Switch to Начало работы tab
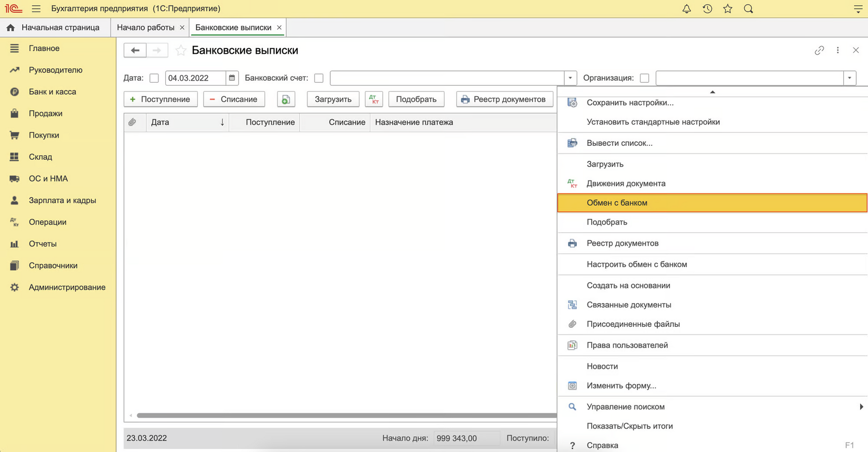The height and width of the screenshot is (452, 868). [x=146, y=27]
